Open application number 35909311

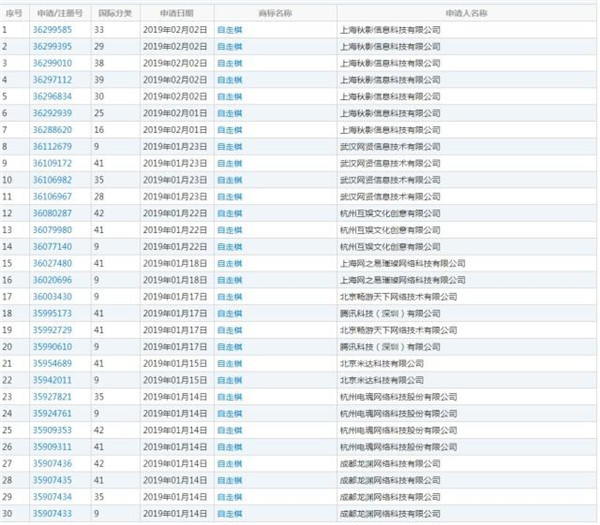pos(52,447)
